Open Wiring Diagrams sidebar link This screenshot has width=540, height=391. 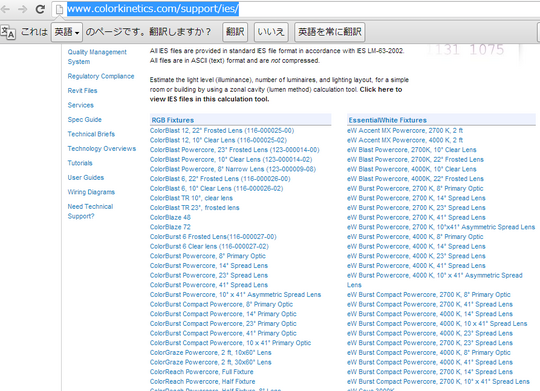coord(91,192)
